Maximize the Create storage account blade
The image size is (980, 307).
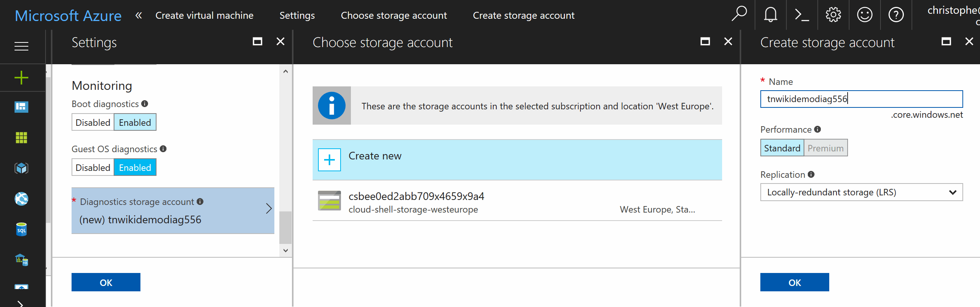(946, 41)
